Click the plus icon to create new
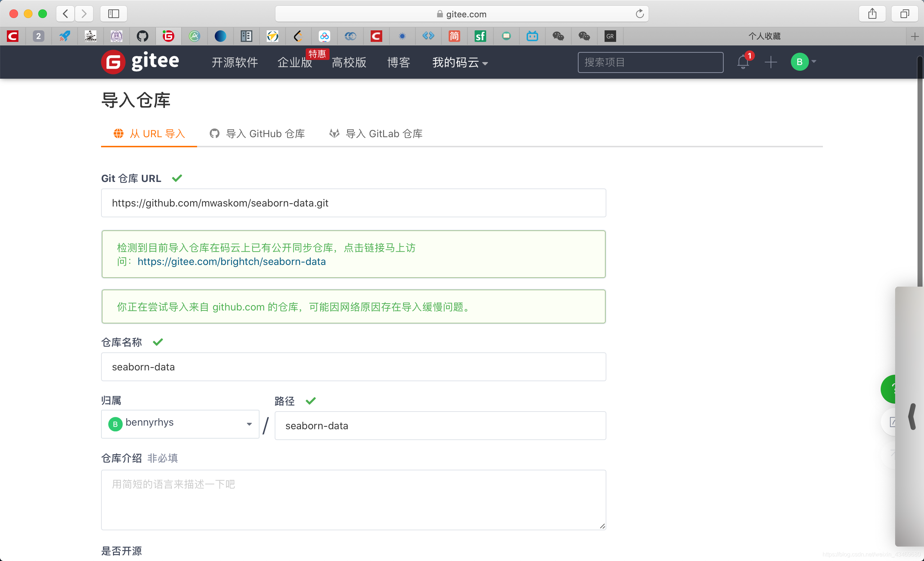Screen dimensions: 924x561 (x=771, y=62)
